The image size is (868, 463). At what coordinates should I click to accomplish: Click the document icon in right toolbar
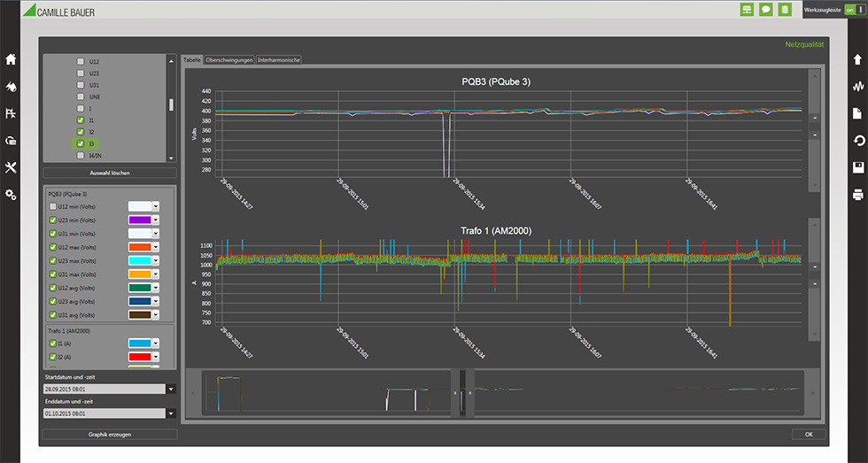pos(857,113)
